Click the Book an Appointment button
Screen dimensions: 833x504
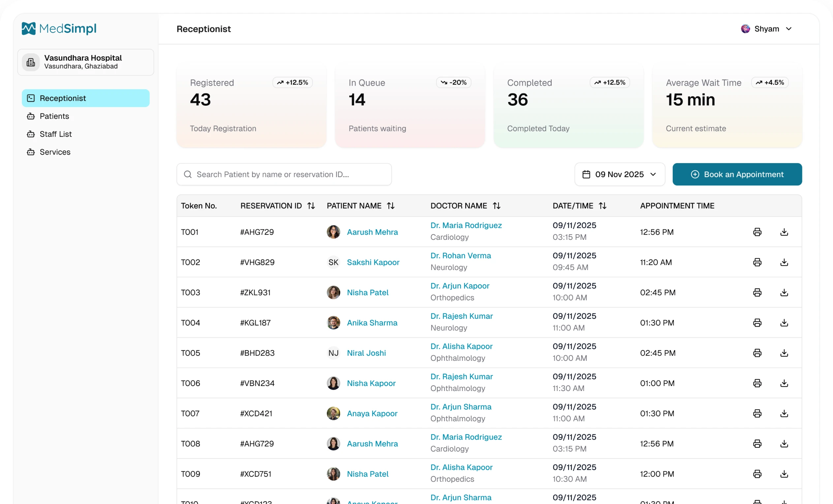[x=737, y=174]
